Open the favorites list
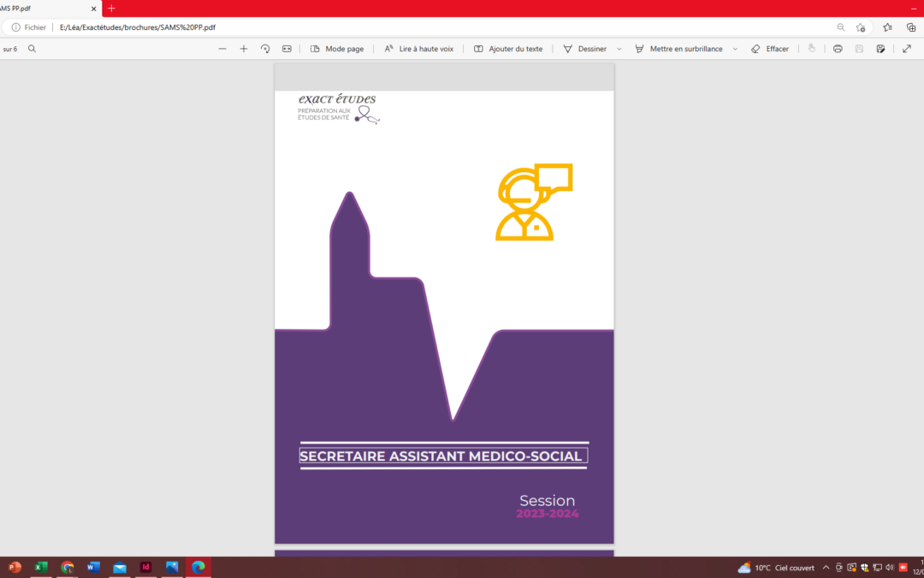 click(887, 27)
